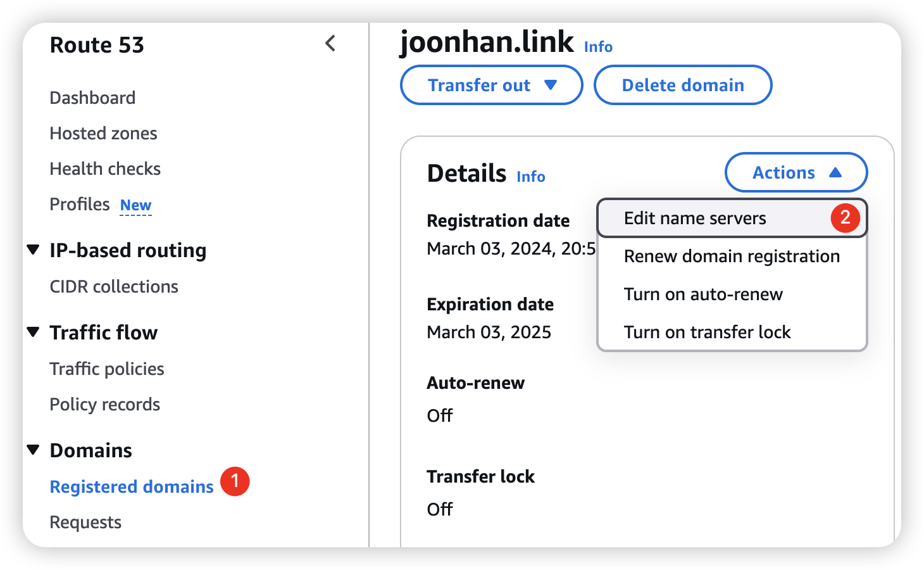Screen dimensions: 924x570
Task: Open the Transfer out dropdown
Action: pos(491,85)
